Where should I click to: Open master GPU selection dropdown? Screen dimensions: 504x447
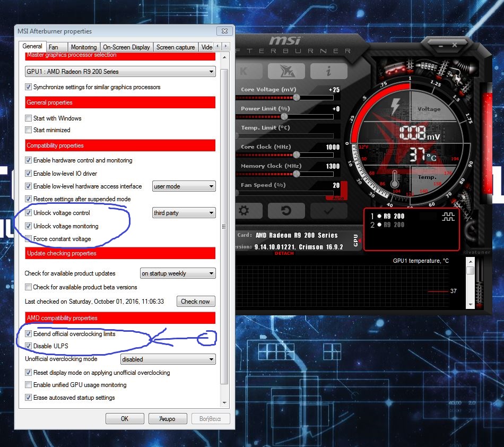pyautogui.click(x=120, y=71)
